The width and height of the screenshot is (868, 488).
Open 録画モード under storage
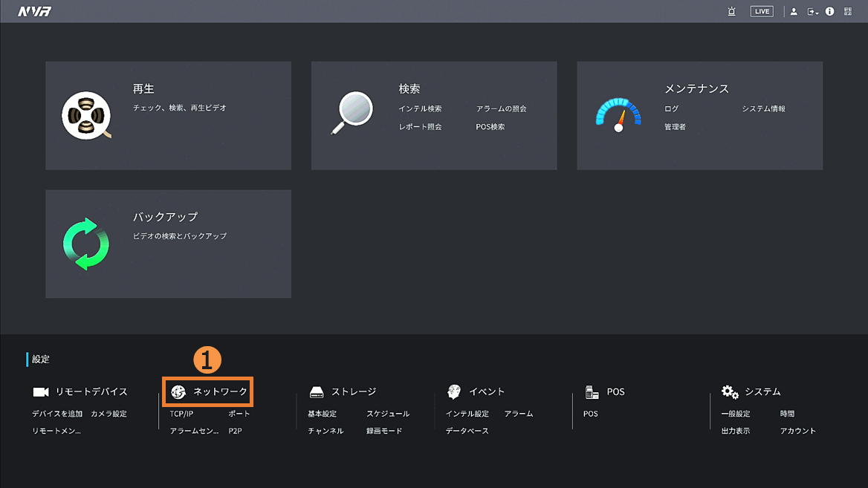383,431
